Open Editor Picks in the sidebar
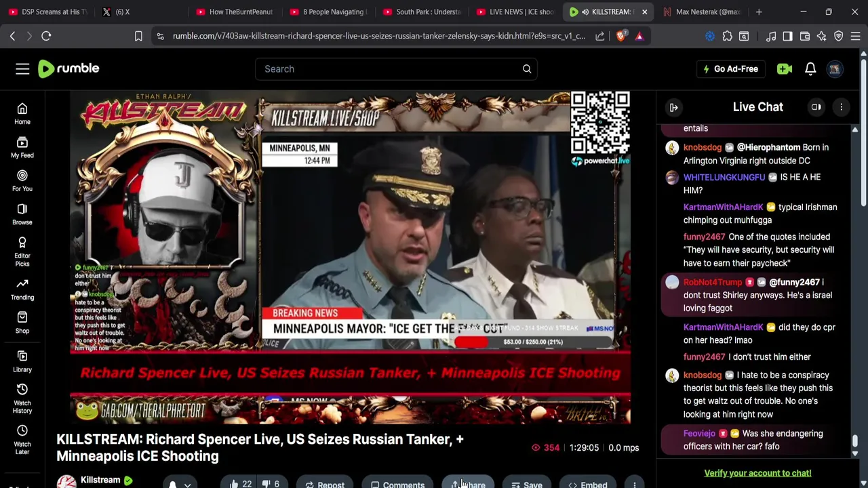Image resolution: width=868 pixels, height=488 pixels. click(x=22, y=251)
